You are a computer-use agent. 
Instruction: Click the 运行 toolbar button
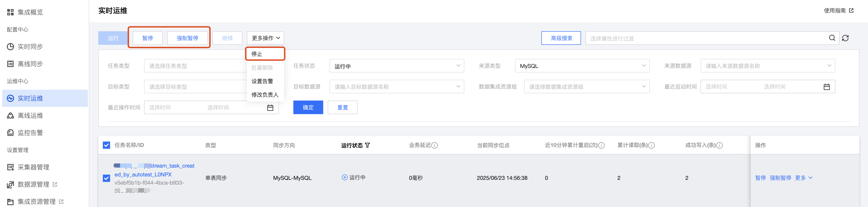pos(113,38)
